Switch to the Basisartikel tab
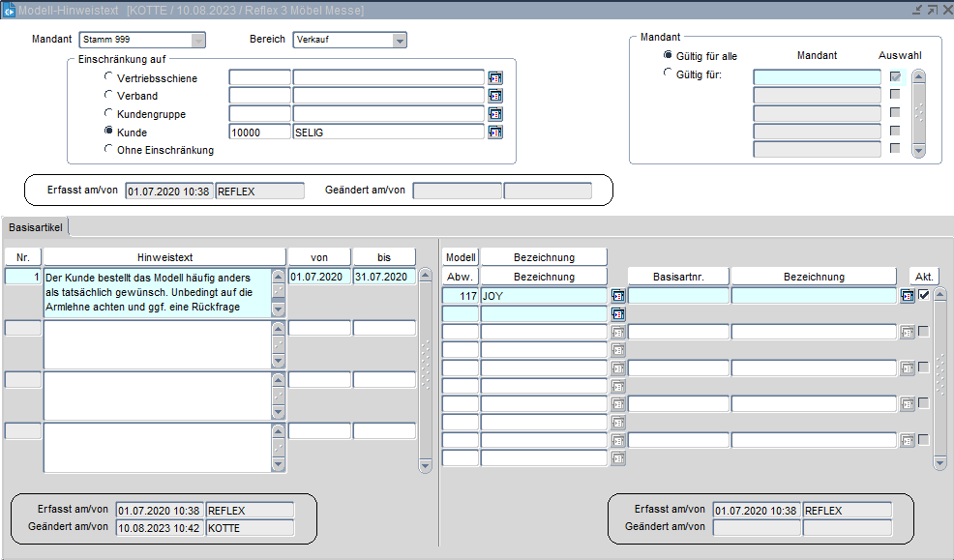The height and width of the screenshot is (560, 954). point(36,226)
